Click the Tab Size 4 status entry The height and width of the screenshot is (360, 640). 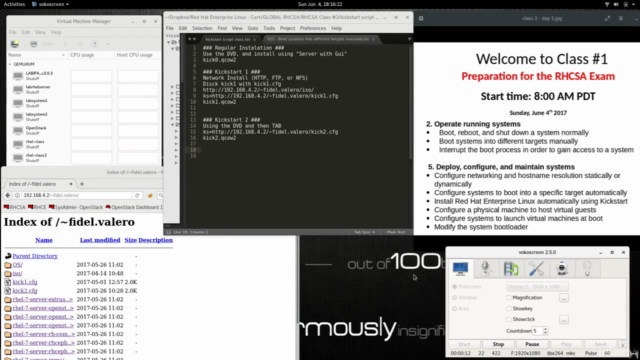[364, 232]
